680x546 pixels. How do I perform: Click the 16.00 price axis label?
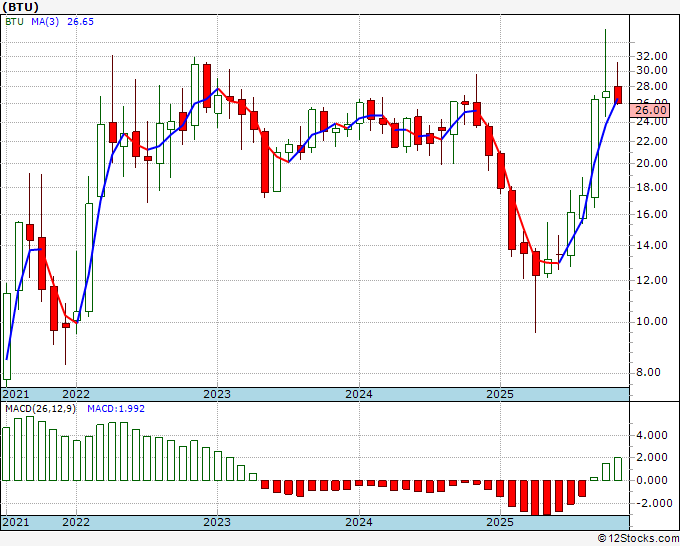coord(652,214)
